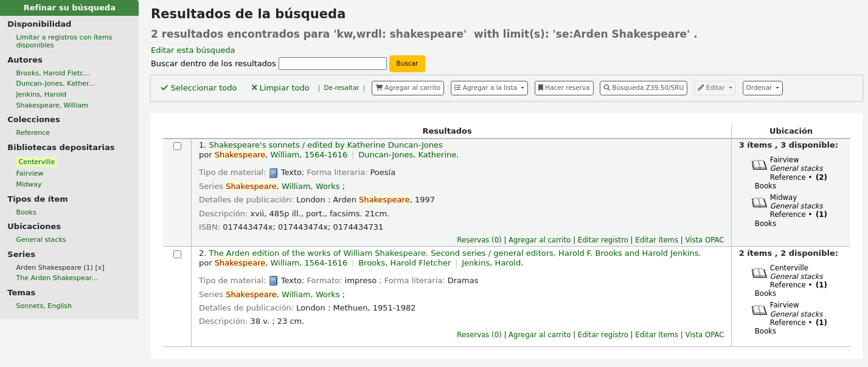
Task: Click the X icon next to 'Limpiar todo'
Action: 254,87
